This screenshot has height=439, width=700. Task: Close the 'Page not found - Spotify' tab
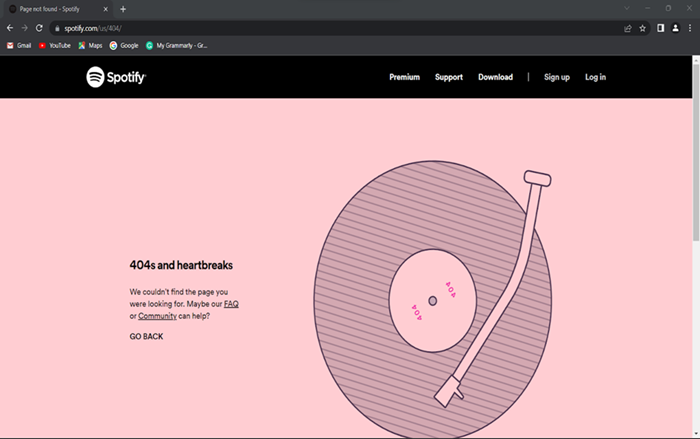pyautogui.click(x=106, y=9)
